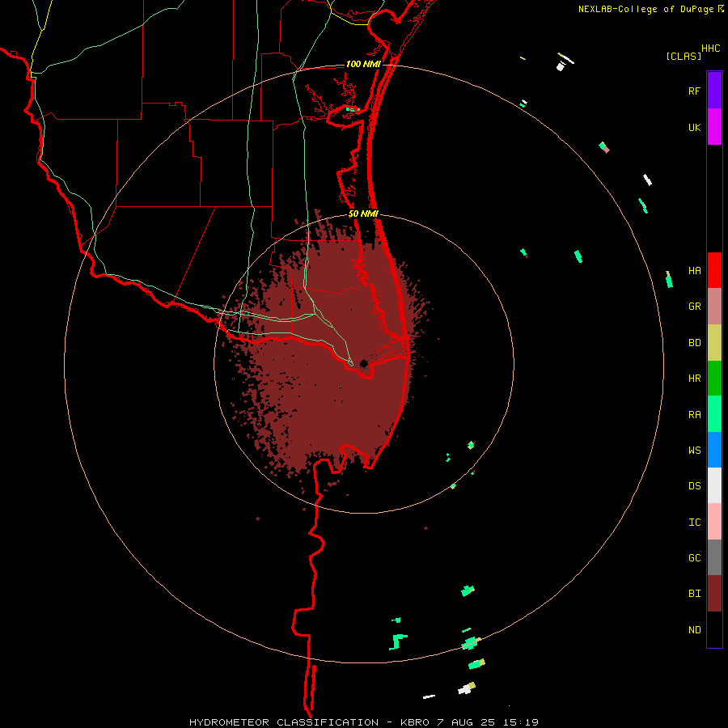
Task: Click the HA red legend swatch
Action: pyautogui.click(x=714, y=270)
